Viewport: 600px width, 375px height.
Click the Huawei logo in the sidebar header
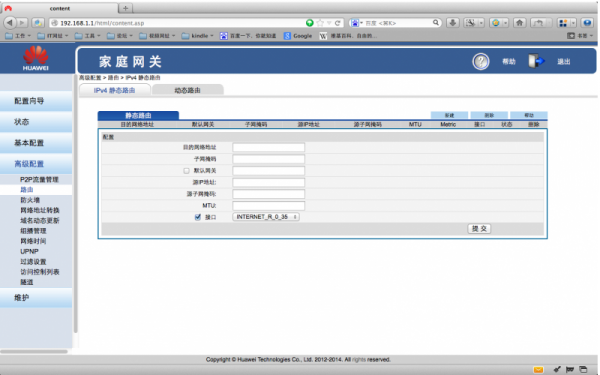[36, 58]
